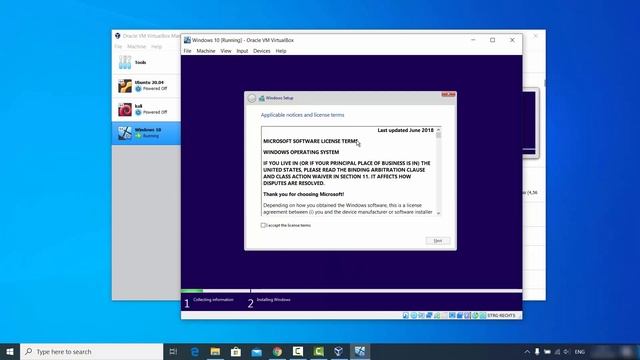Open the File menu in VirtualBox Manager

[x=118, y=47]
